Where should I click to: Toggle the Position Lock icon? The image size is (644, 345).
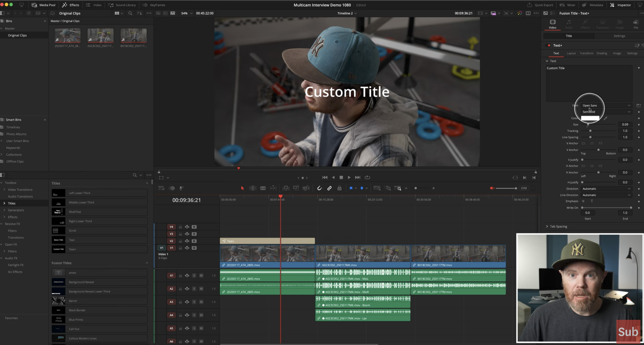click(x=339, y=188)
